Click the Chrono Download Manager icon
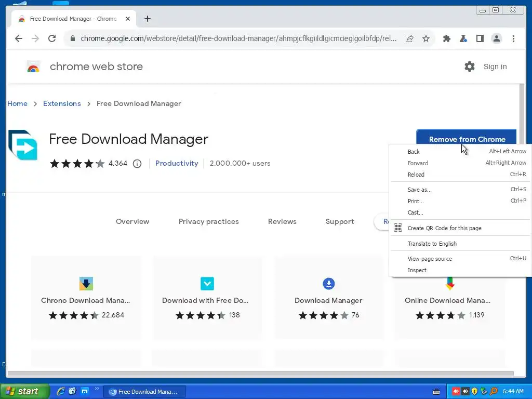This screenshot has height=399, width=532. click(86, 284)
